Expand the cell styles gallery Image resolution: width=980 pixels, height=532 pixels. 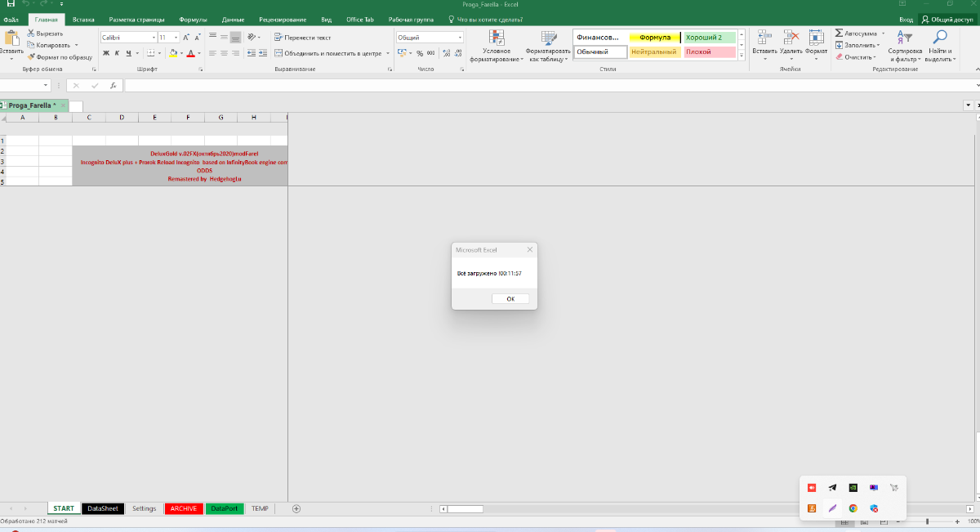point(742,56)
